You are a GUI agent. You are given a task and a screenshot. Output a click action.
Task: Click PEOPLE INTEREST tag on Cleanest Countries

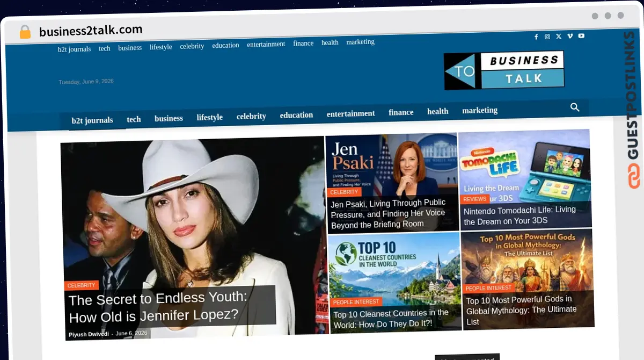356,302
